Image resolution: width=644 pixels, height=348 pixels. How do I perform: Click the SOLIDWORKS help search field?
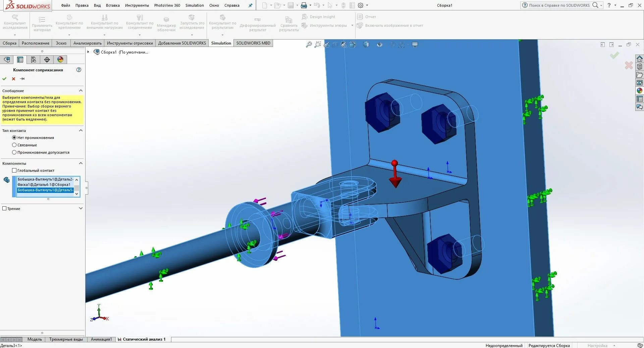[x=559, y=5]
